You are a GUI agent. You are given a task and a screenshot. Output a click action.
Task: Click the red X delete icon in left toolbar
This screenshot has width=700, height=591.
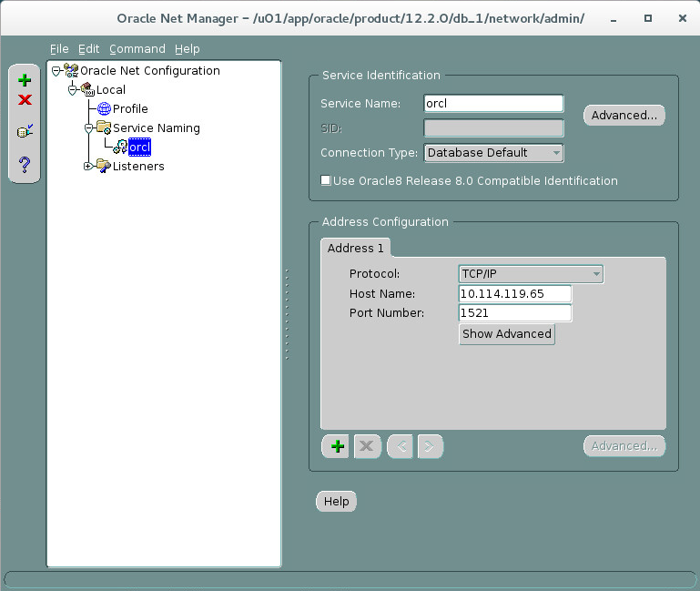point(25,99)
